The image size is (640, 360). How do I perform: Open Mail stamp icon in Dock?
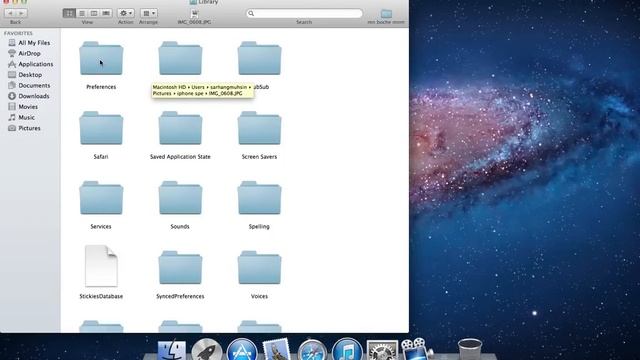point(277,350)
